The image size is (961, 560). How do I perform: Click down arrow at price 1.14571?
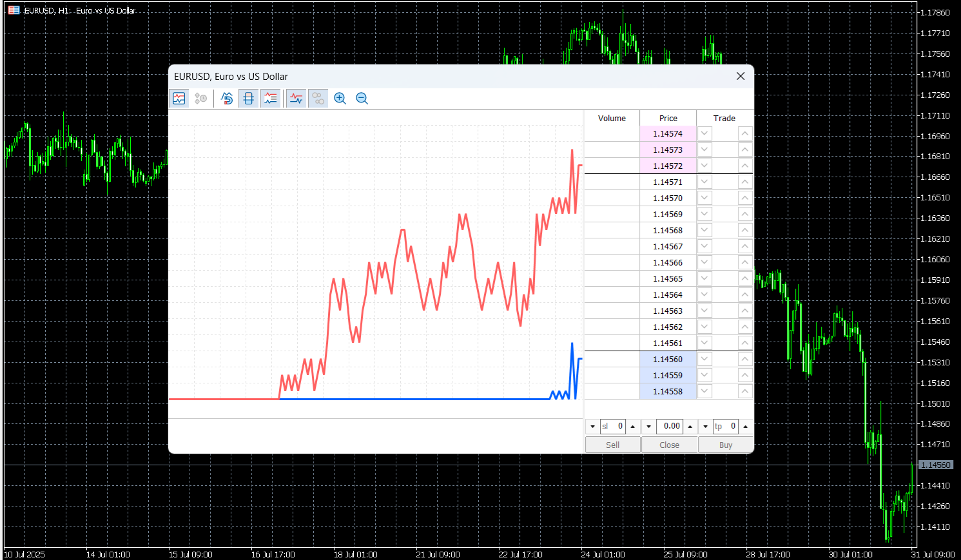pos(704,182)
